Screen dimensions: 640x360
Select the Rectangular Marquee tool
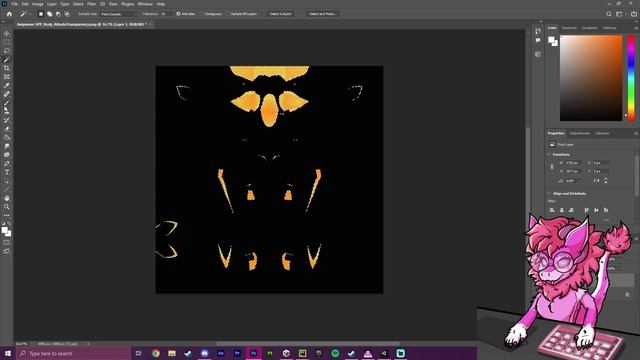pos(7,42)
